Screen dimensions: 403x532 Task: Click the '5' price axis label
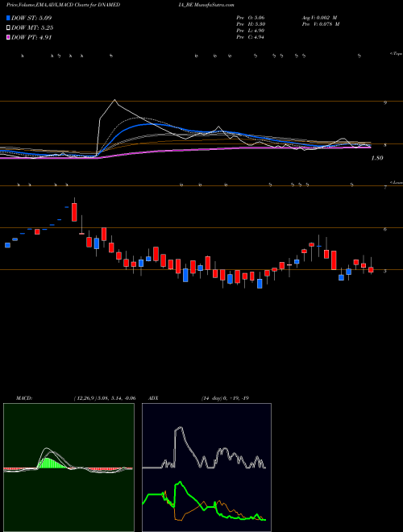pos(385,272)
